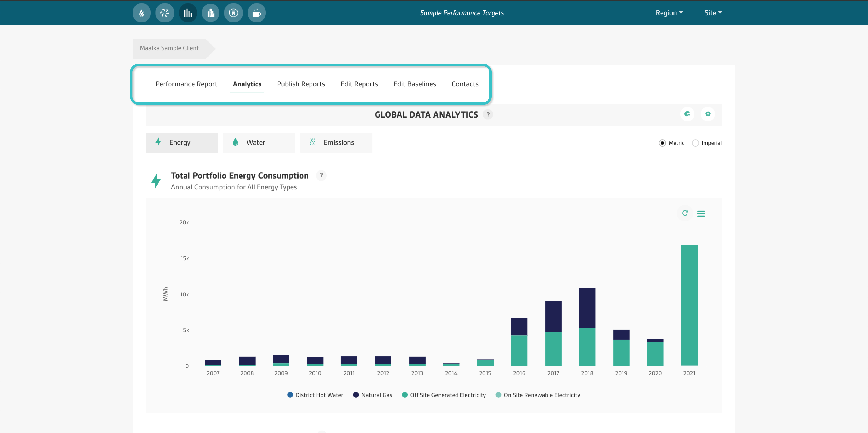Image resolution: width=868 pixels, height=433 pixels.
Task: Open the Edit Baselines tab
Action: (415, 84)
